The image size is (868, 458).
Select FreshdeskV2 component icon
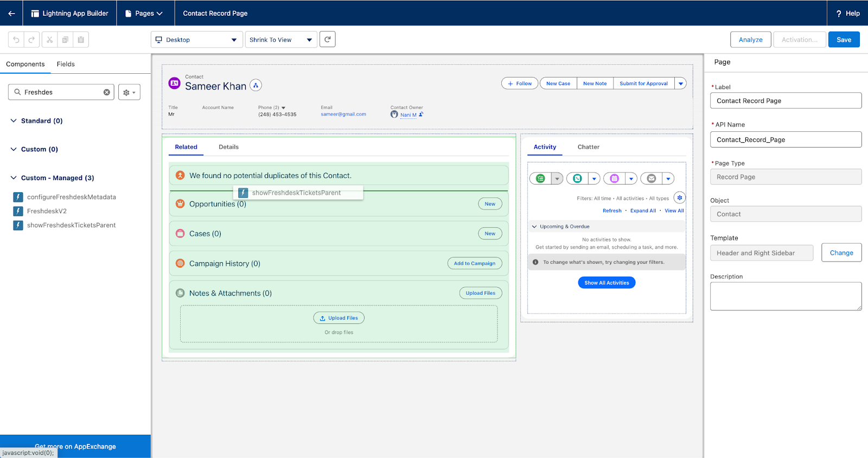[x=18, y=211]
